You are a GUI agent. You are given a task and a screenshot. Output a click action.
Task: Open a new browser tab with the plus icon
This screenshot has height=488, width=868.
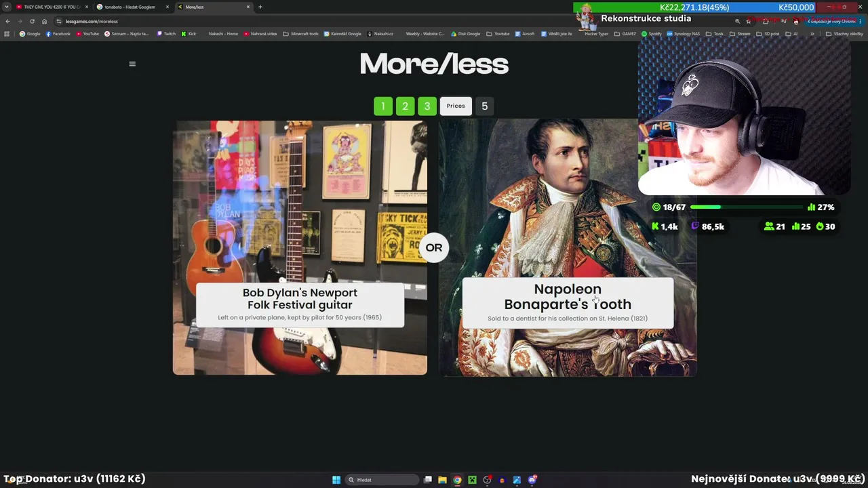pos(260,7)
